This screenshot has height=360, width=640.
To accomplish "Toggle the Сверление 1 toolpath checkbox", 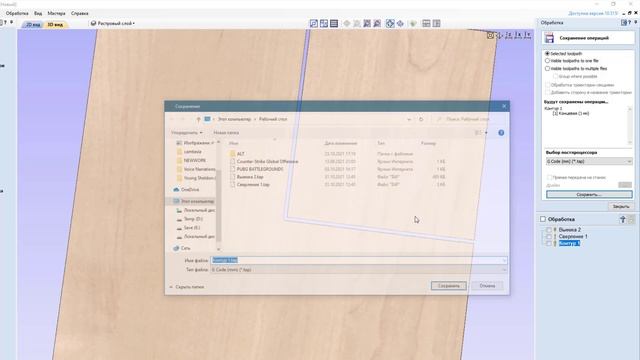I will point(549,236).
